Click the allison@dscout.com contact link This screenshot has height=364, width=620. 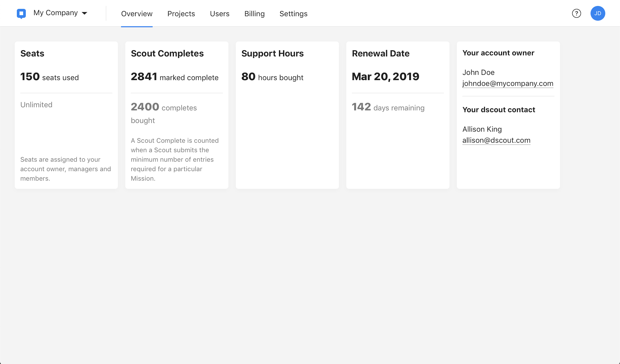[496, 140]
